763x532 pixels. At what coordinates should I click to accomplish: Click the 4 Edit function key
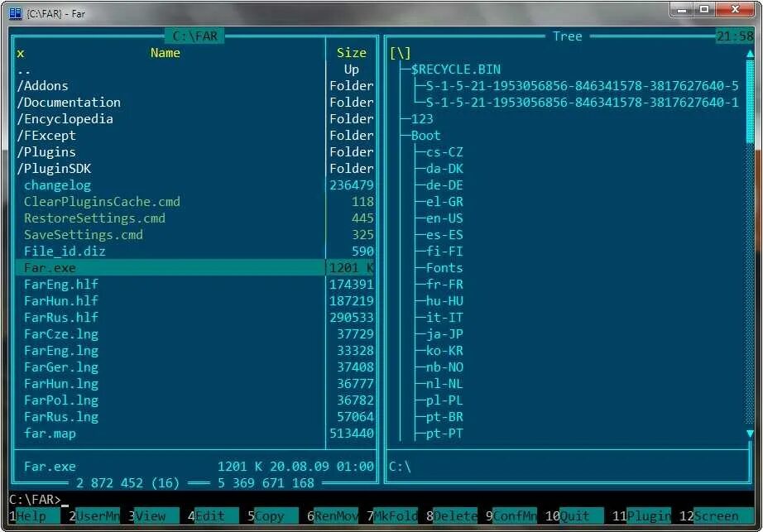(x=213, y=516)
